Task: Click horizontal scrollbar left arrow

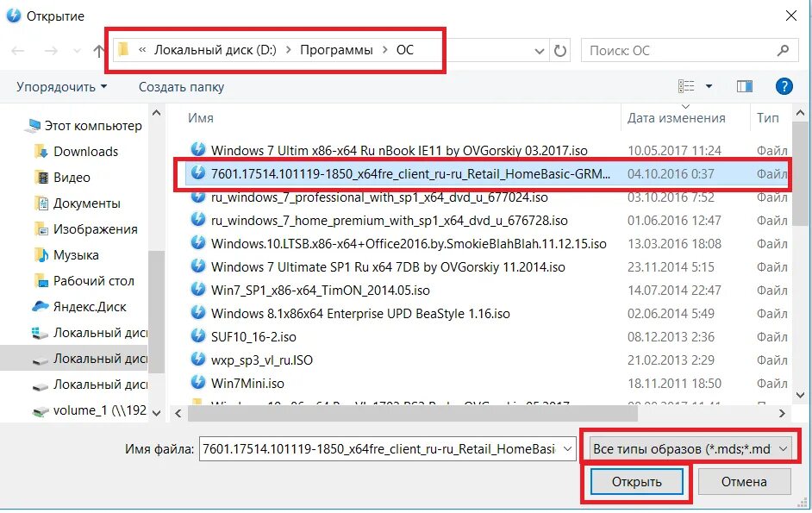Action: tap(178, 413)
